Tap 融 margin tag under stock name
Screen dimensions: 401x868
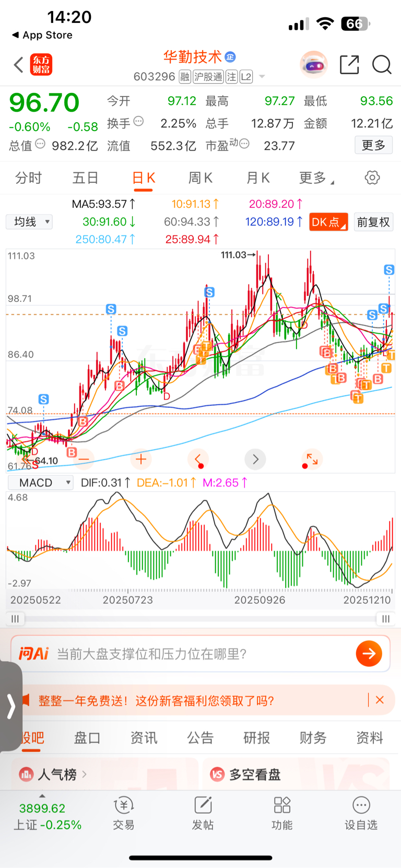coord(185,77)
